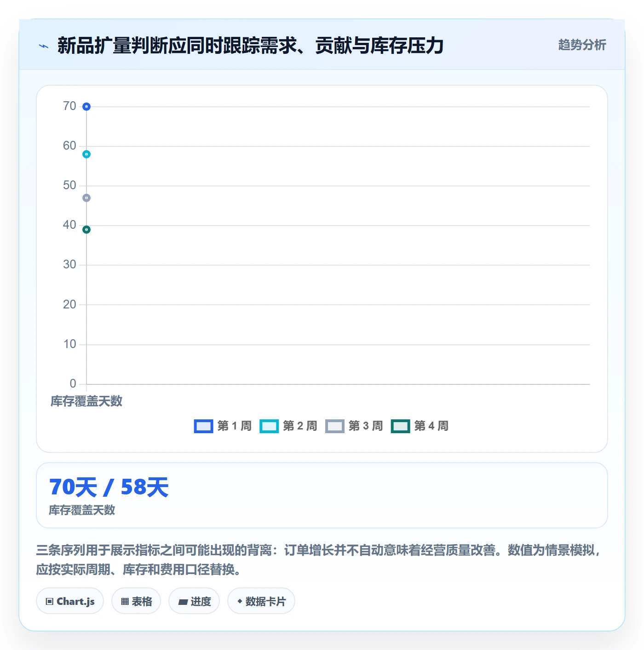Click the grid icon inside the 表格 chip
Viewport: 644px width, 650px height.
[125, 602]
